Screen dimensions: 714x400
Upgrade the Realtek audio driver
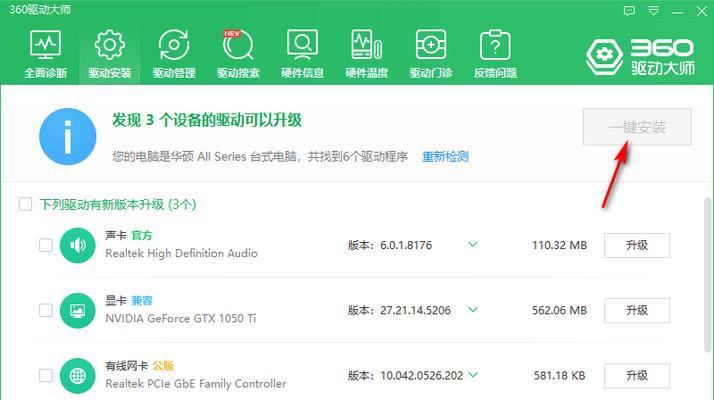(x=637, y=245)
